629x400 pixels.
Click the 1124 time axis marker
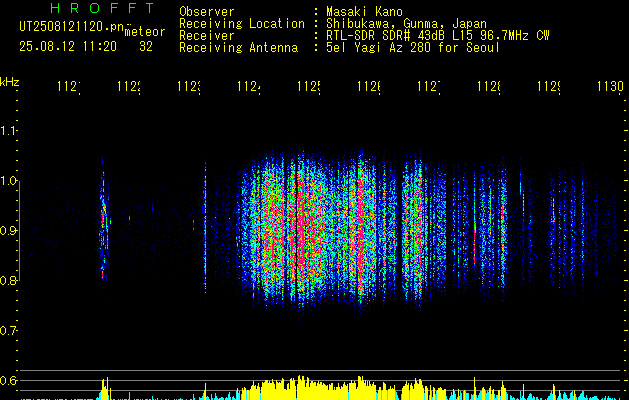click(x=249, y=86)
